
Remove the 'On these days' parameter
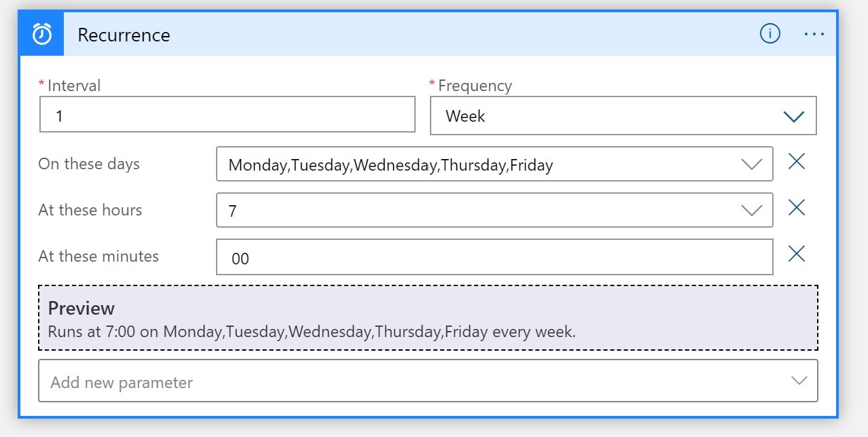point(796,162)
